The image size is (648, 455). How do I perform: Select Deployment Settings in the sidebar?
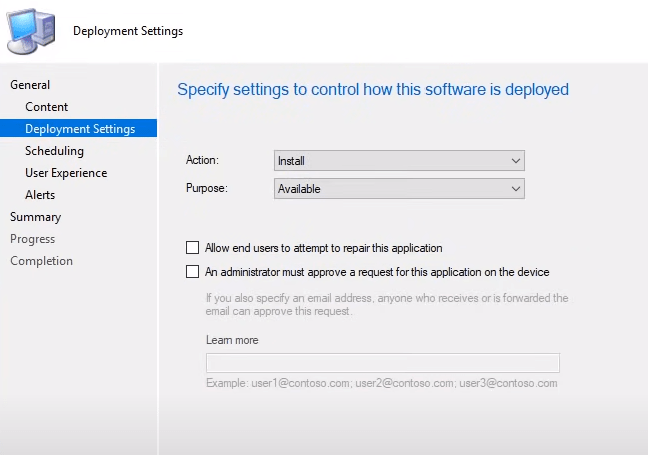pos(79,129)
